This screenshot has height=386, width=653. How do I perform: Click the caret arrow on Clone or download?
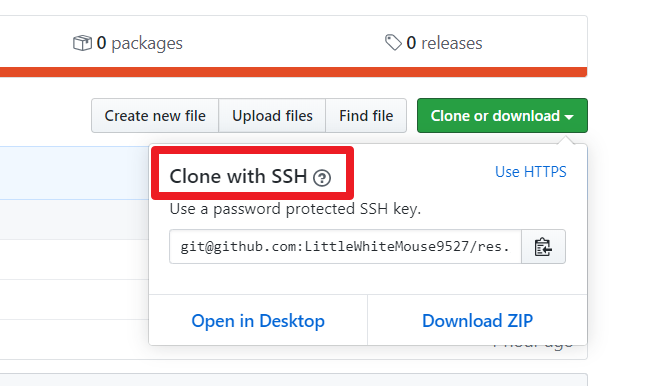[569, 117]
